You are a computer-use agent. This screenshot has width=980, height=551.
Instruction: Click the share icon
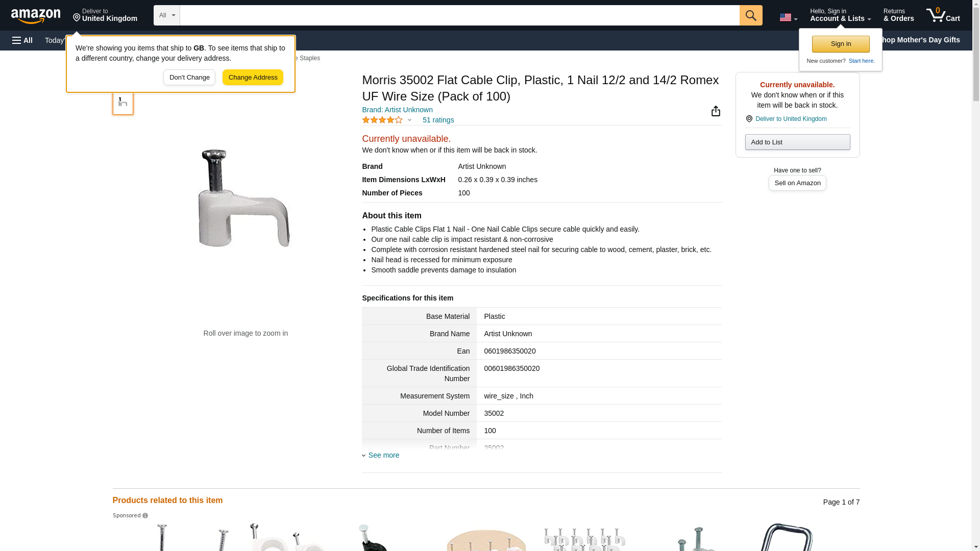coord(716,111)
